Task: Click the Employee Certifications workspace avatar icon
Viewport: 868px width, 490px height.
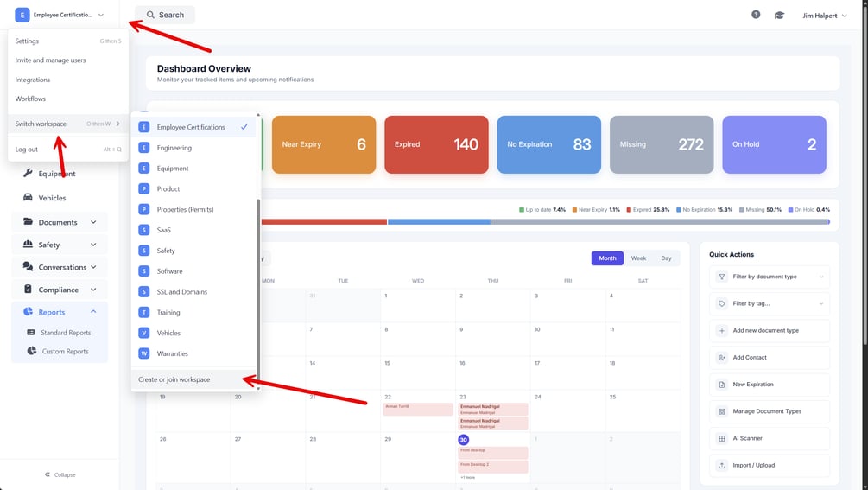Action: [22, 15]
